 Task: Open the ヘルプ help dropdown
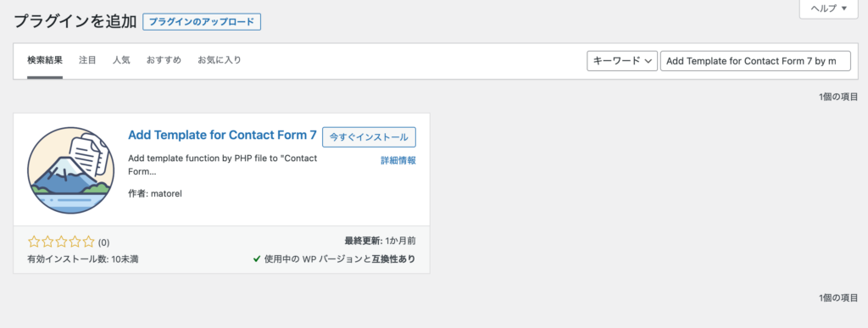pyautogui.click(x=829, y=8)
